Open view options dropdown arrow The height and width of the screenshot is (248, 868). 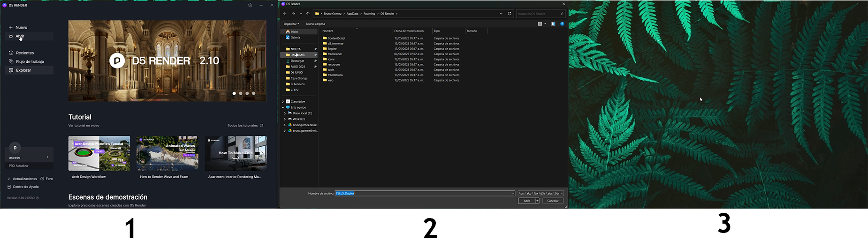(545, 24)
